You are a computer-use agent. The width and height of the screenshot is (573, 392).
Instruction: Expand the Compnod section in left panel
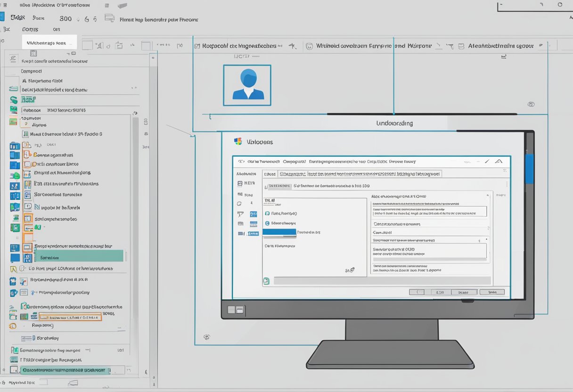[x=31, y=71]
